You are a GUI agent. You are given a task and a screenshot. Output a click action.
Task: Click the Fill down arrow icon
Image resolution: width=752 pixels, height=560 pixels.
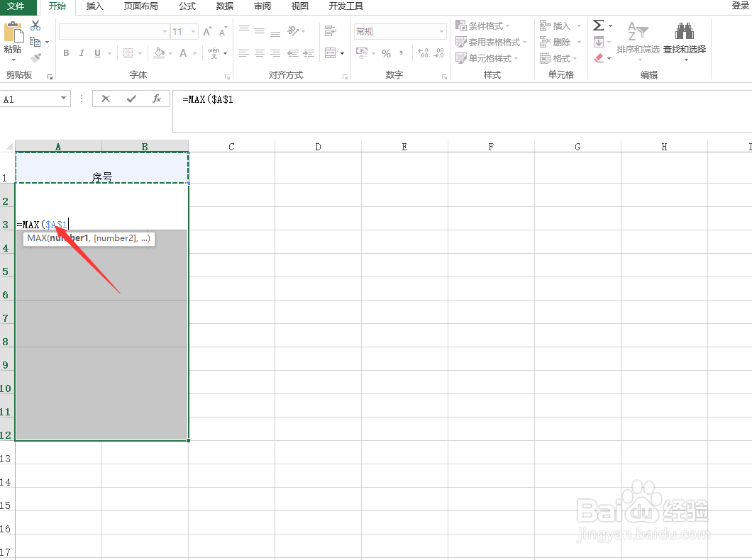[x=599, y=42]
